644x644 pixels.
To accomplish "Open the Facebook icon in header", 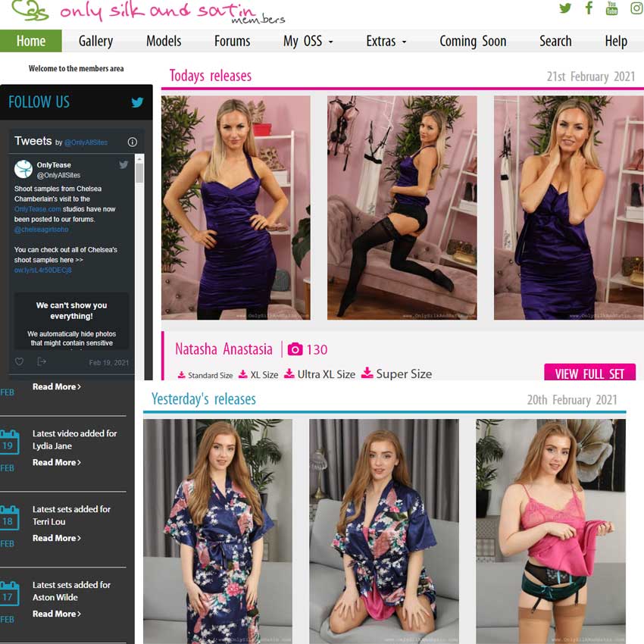I will click(589, 8).
